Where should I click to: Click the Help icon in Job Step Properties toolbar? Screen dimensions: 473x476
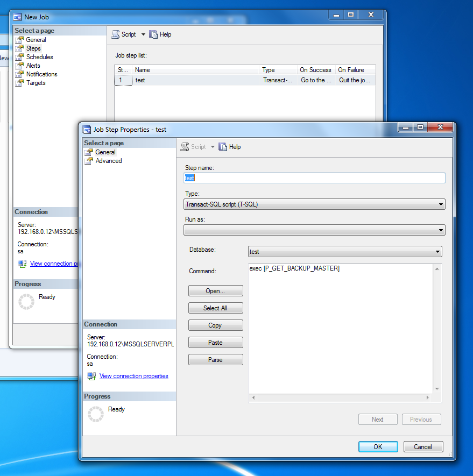point(223,147)
